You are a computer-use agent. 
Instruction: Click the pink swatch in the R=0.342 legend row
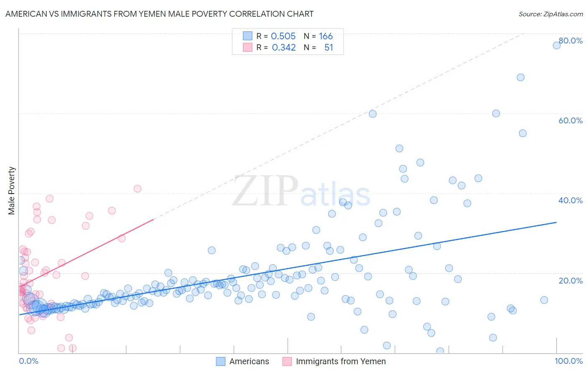pos(248,47)
